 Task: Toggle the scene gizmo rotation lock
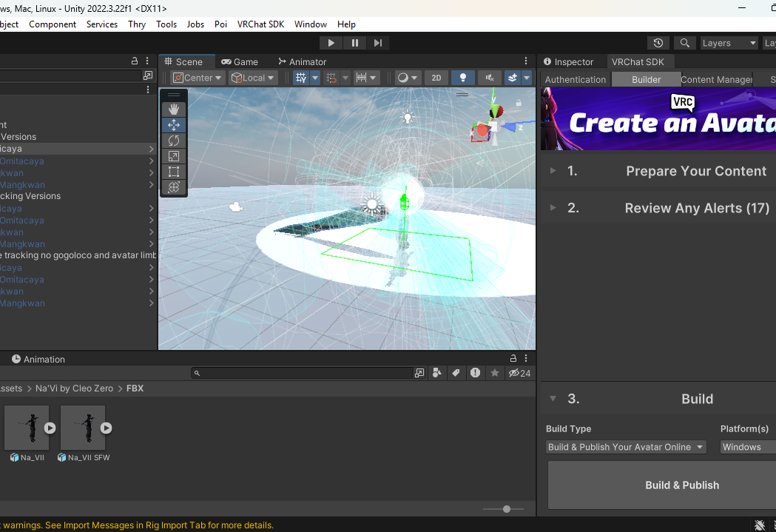[519, 103]
